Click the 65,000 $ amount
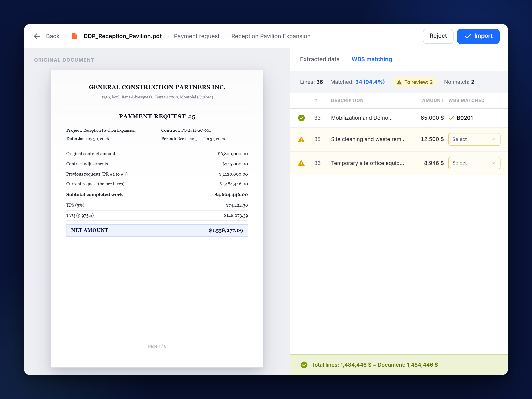 432,118
